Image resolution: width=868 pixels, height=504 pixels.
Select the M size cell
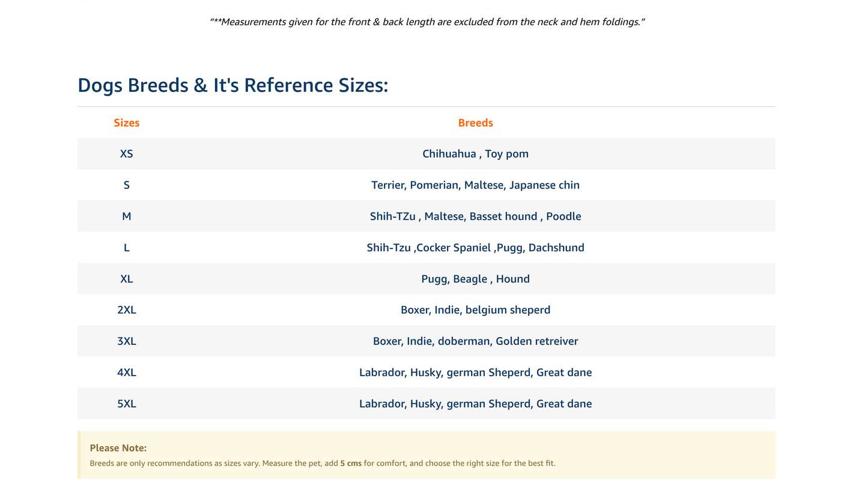pyautogui.click(x=126, y=216)
